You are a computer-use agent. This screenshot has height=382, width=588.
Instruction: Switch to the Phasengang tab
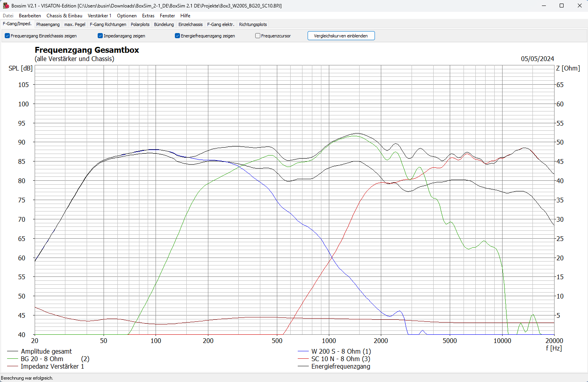pos(48,24)
